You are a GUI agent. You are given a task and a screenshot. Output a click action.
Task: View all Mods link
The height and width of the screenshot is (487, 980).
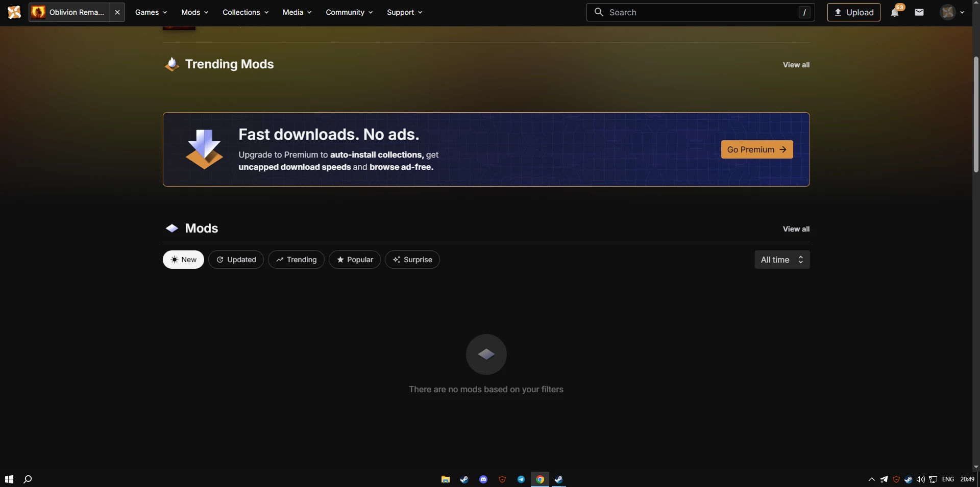click(796, 229)
